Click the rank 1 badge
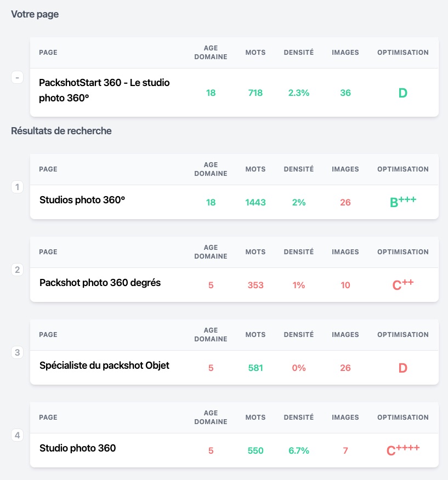448x480 pixels. (18, 187)
